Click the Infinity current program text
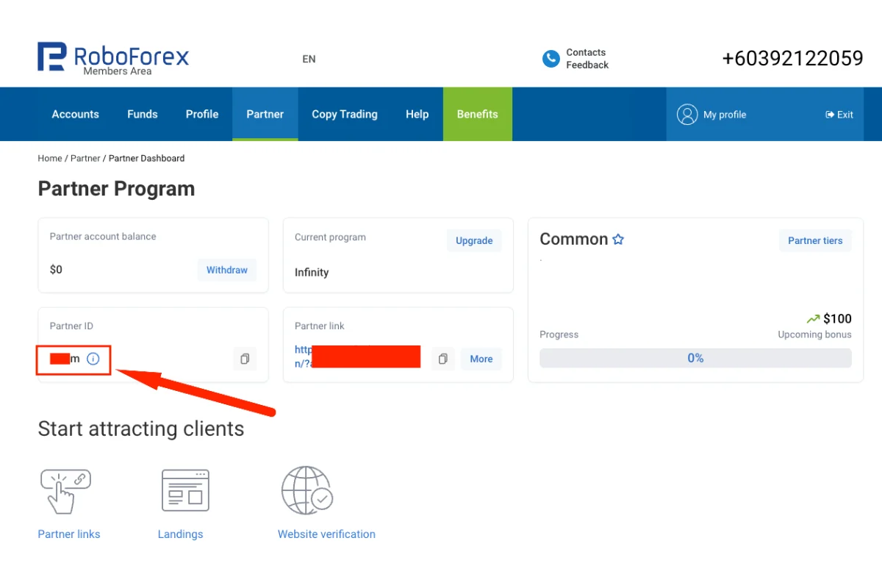The width and height of the screenshot is (882, 588). (312, 272)
